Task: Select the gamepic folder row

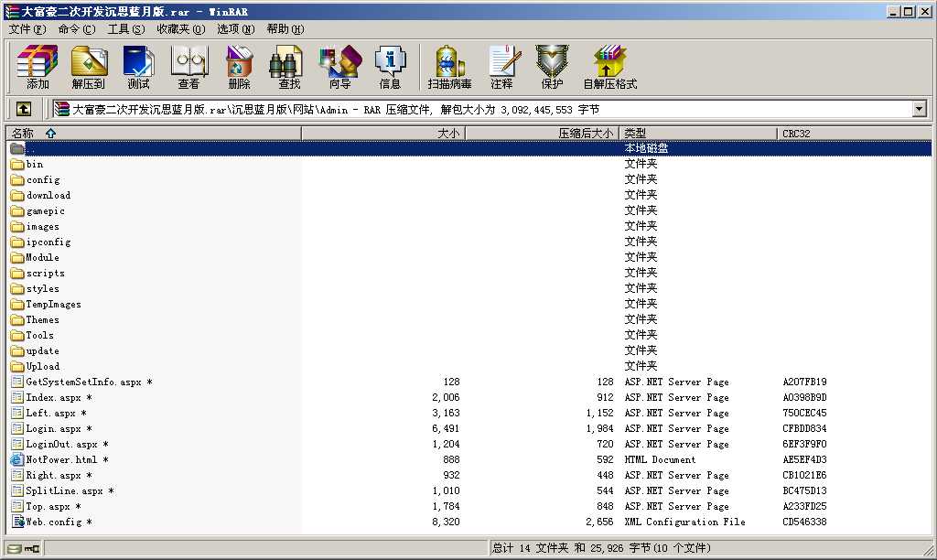Action: click(469, 210)
